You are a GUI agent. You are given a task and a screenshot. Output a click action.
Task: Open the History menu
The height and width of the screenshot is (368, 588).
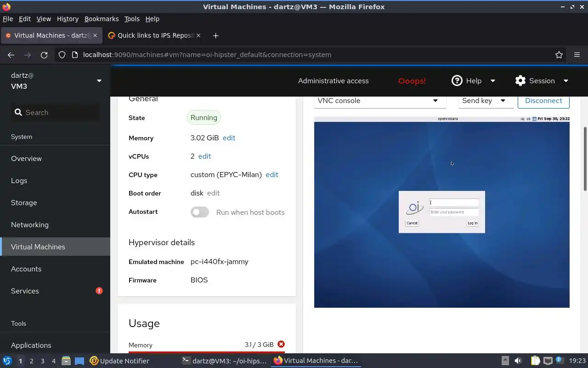point(68,19)
